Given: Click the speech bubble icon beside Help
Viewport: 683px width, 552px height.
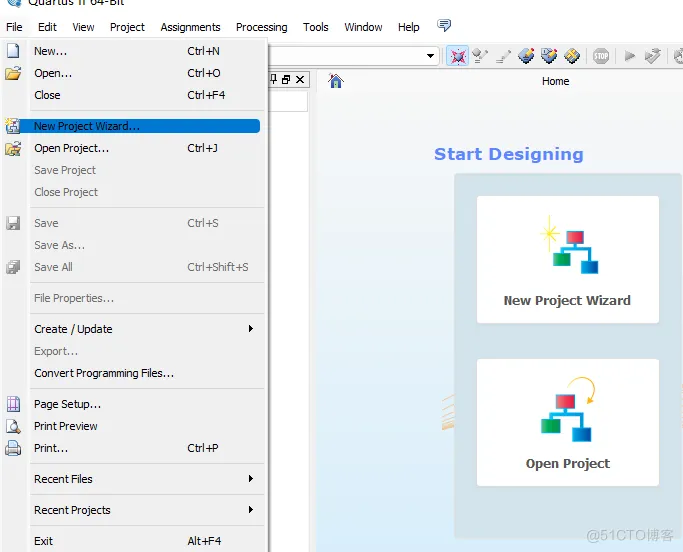Looking at the screenshot, I should 445,26.
